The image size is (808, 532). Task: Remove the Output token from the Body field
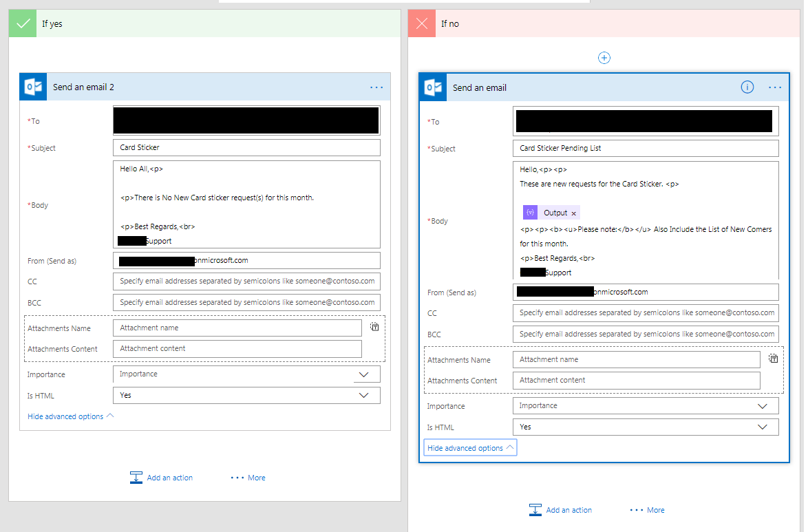click(575, 213)
